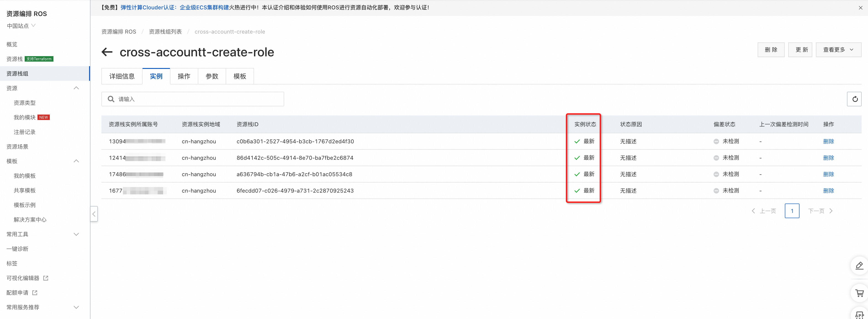Click the pencil feedback floating icon
868x319 pixels.
[859, 266]
